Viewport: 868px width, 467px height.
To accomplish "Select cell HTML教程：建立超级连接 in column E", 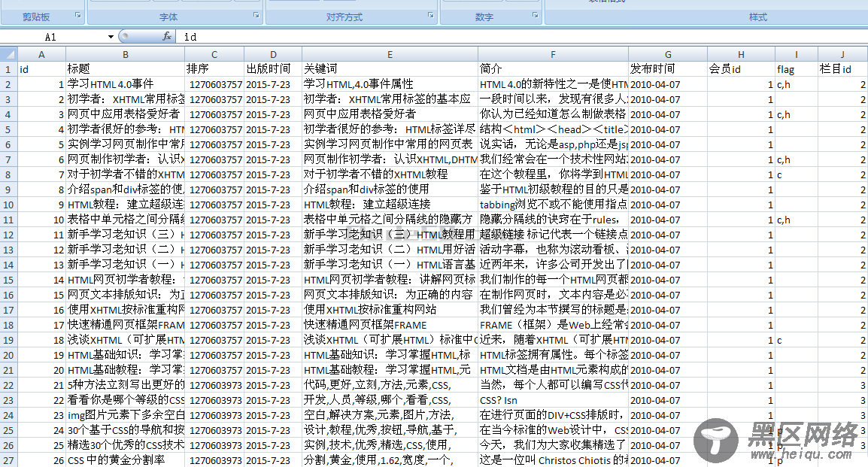I will pyautogui.click(x=390, y=205).
